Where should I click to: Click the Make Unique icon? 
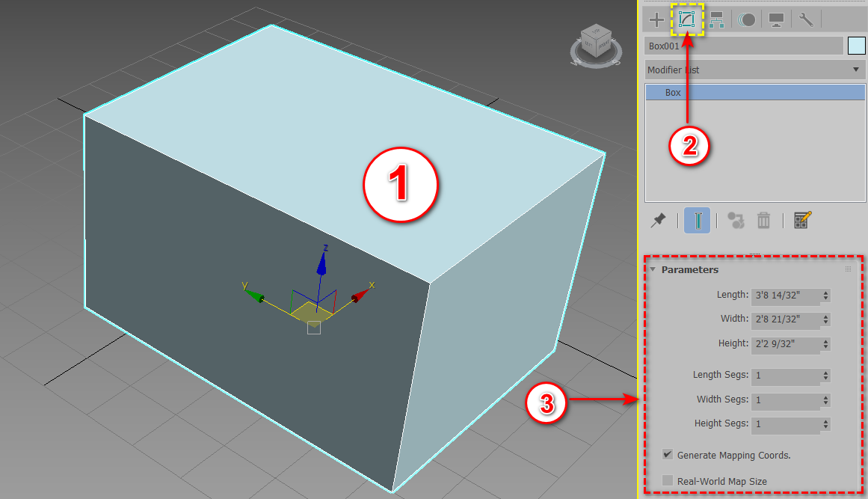pyautogui.click(x=734, y=220)
